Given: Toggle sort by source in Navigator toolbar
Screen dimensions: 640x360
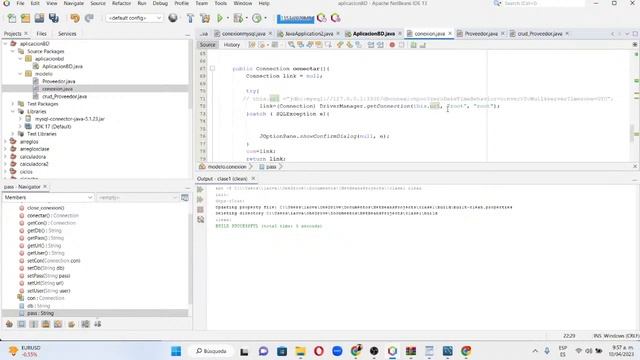Looking at the screenshot, I should 98,324.
